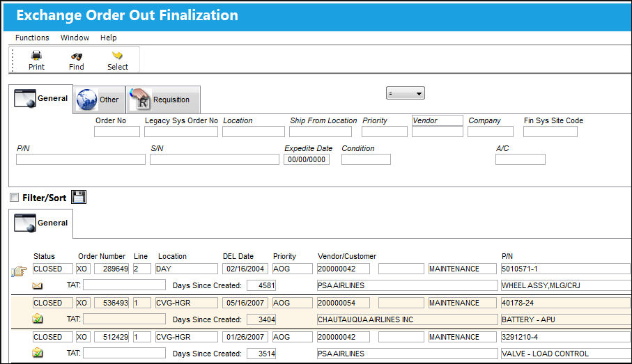Click TAT field for order 512429
Screen dimensions: 632x364
tap(124, 353)
